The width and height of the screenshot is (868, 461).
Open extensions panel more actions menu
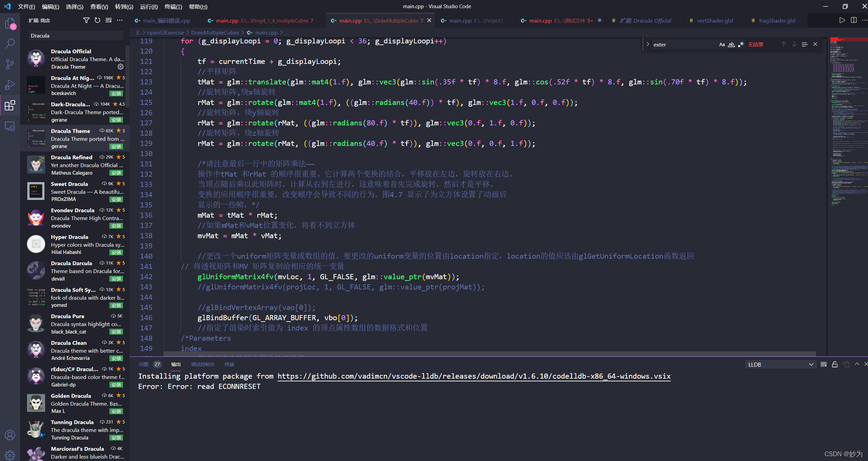[120, 21]
